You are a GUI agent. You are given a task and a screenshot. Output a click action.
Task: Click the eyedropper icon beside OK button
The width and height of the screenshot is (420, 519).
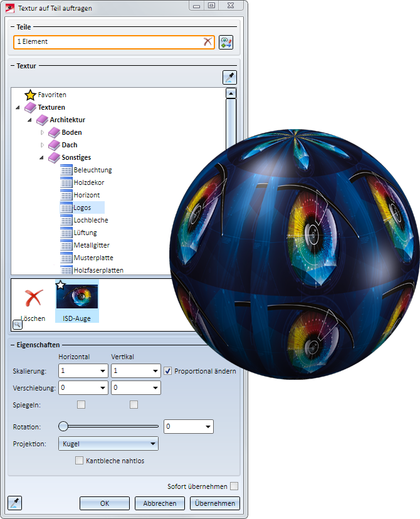15,503
